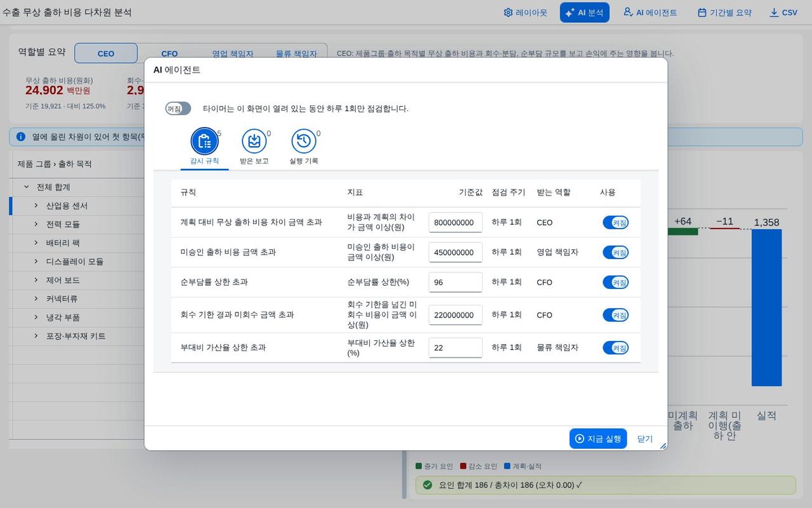Close the dialog with 닫기
This screenshot has height=508, width=812.
645,439
